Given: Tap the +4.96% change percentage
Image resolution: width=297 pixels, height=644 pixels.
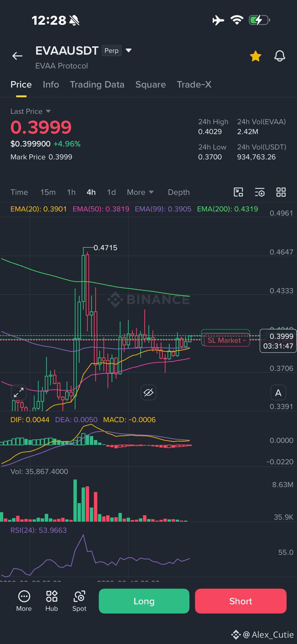Looking at the screenshot, I should point(67,144).
